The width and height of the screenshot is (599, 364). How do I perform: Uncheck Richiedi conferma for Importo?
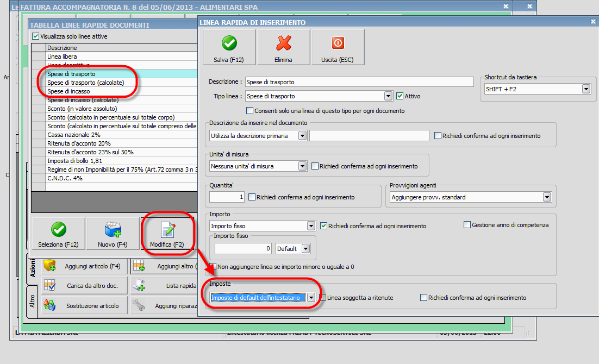pyautogui.click(x=323, y=225)
